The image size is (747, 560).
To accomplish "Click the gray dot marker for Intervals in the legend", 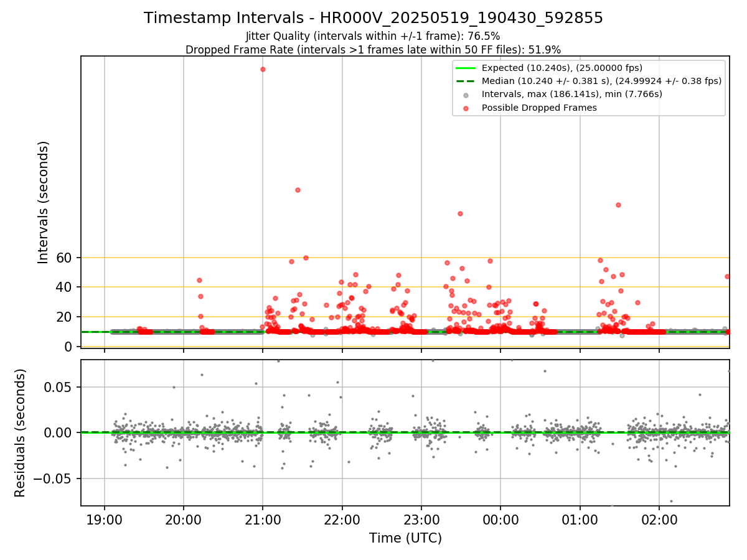I will pos(466,95).
